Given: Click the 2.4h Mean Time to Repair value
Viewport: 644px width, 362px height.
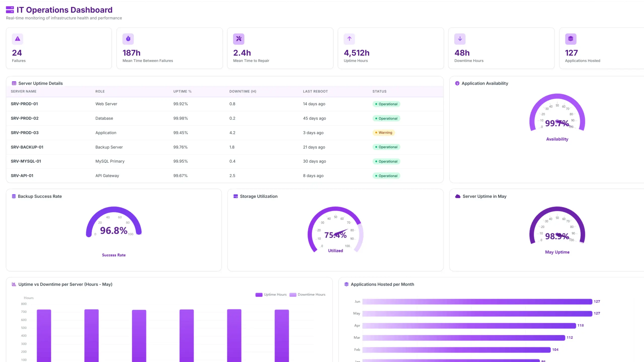Looking at the screenshot, I should pos(242,53).
